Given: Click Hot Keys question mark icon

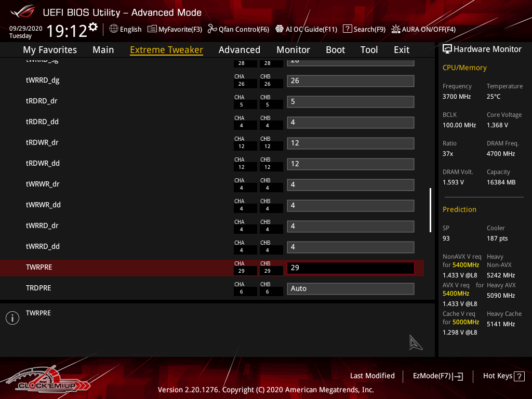Looking at the screenshot, I should pos(518,376).
